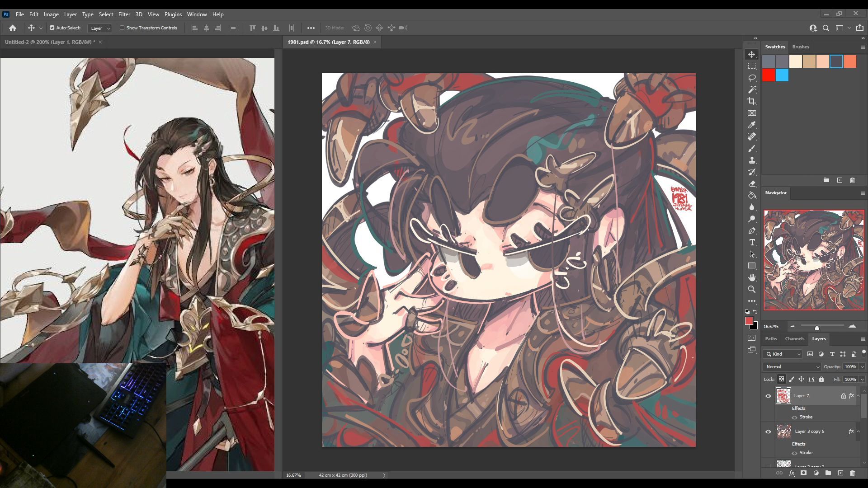The image size is (868, 488).
Task: Enable Show Transform Controls checkbox
Action: tap(122, 28)
